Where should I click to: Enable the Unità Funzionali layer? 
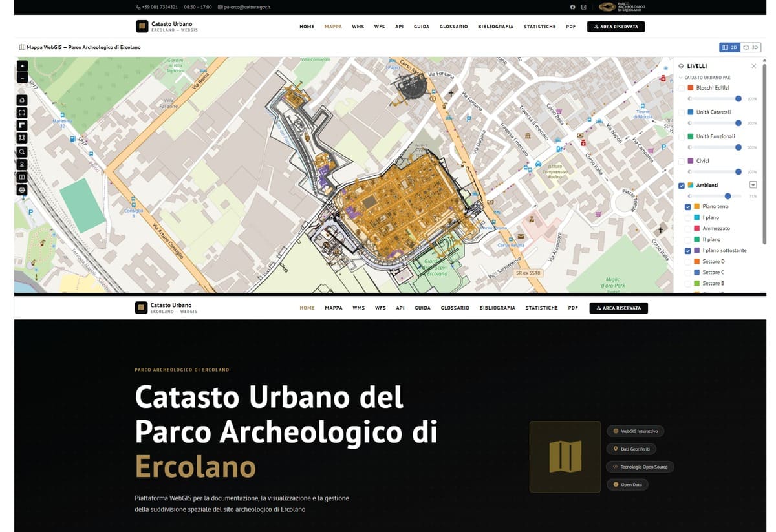coord(681,136)
